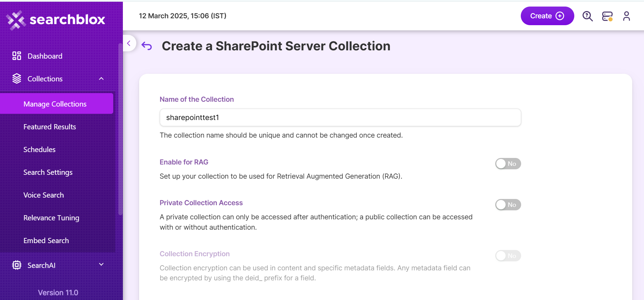The width and height of the screenshot is (644, 300).
Task: Select Manage Collections menu item
Action: [x=57, y=103]
